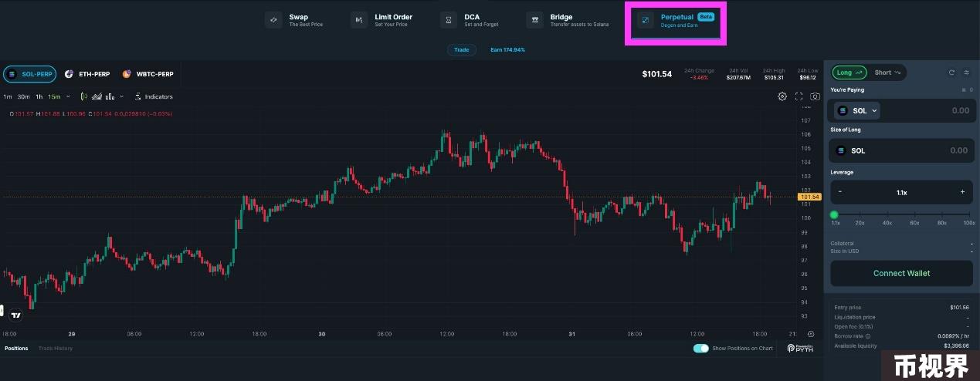Switch to the Positions tab

[16, 349]
